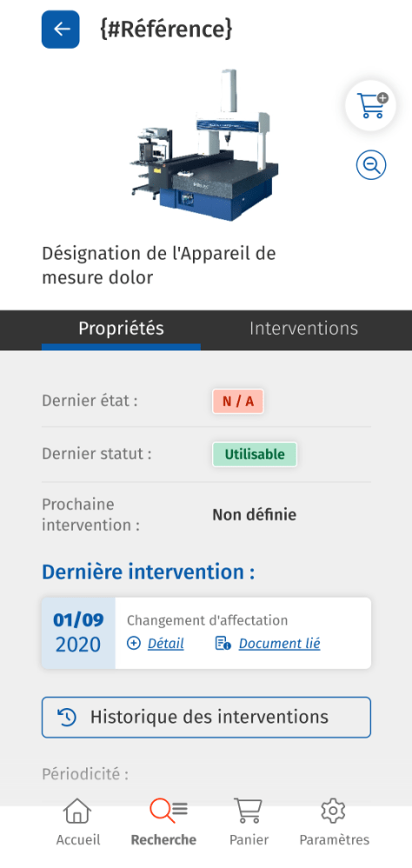Select the Propriétés tab
This screenshot has height=868, width=412.
coord(121,328)
